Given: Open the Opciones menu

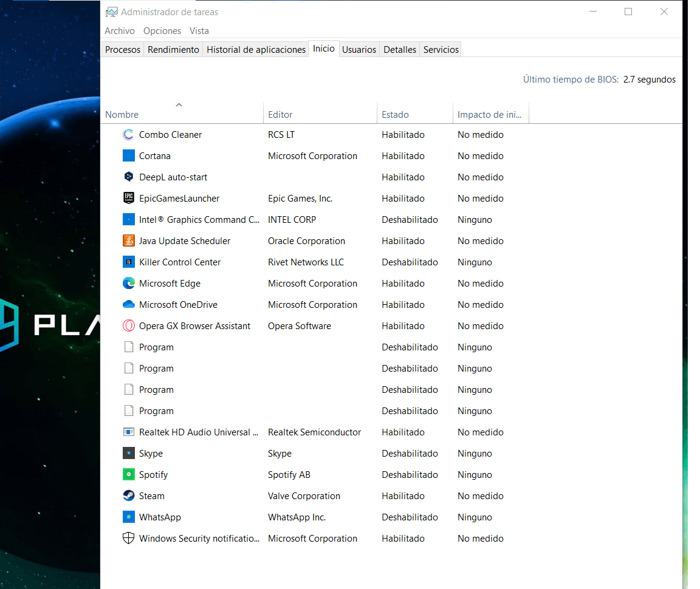Looking at the screenshot, I should (162, 31).
